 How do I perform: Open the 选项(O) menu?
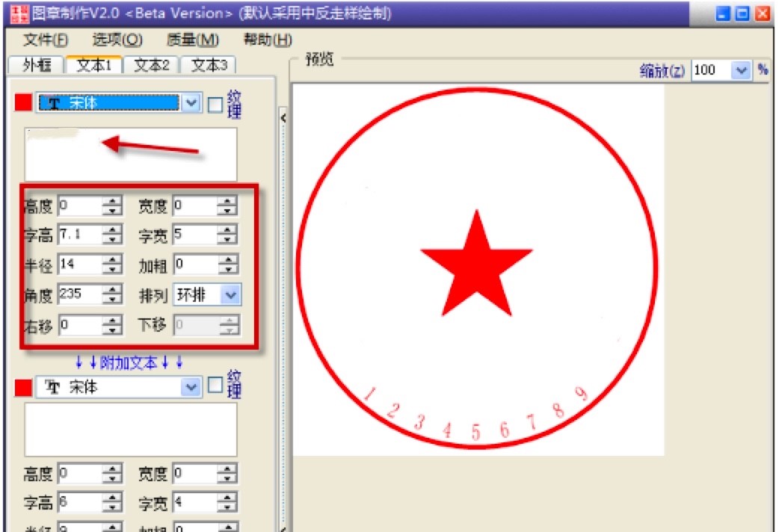pos(117,40)
